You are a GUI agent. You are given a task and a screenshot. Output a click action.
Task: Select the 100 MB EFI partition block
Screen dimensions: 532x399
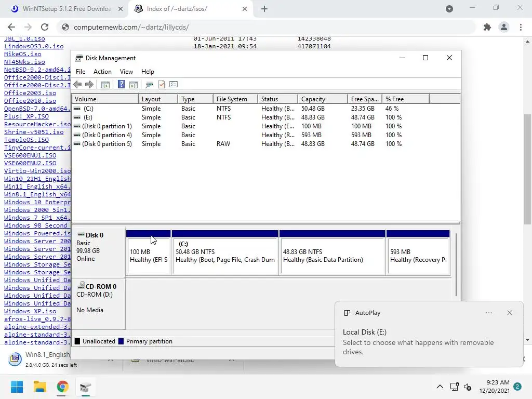pyautogui.click(x=148, y=252)
